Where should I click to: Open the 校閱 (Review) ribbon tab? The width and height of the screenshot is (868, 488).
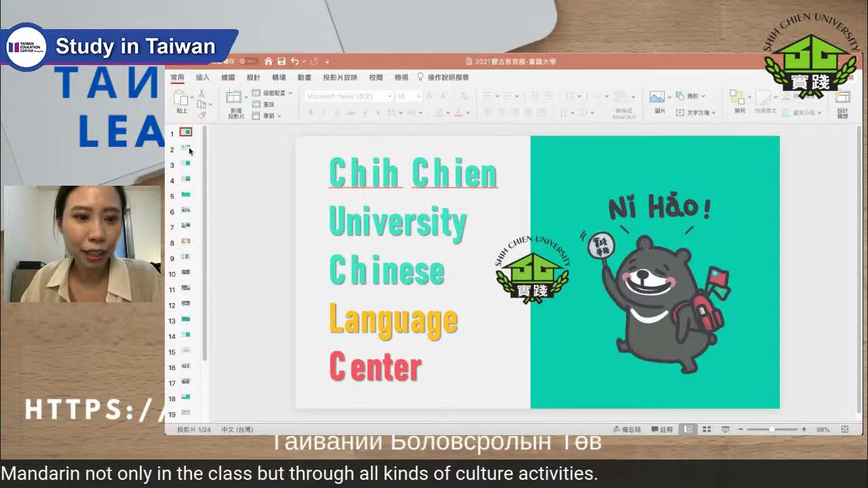376,77
